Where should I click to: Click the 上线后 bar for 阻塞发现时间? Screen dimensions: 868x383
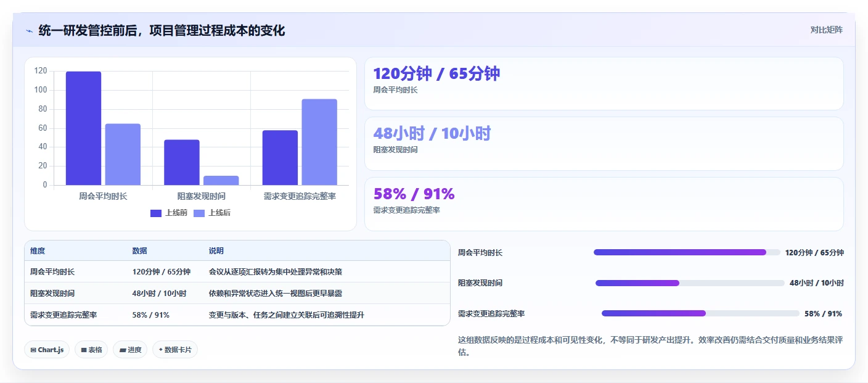point(221,180)
